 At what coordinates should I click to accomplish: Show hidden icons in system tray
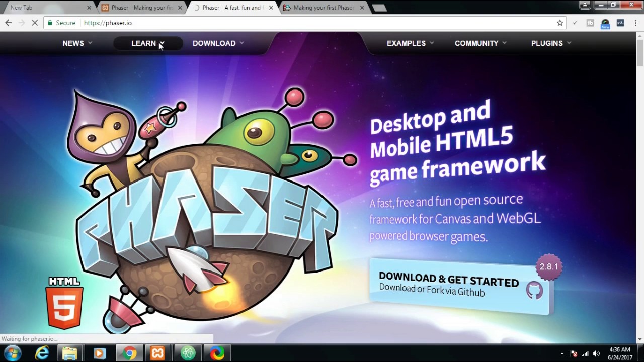pyautogui.click(x=562, y=353)
